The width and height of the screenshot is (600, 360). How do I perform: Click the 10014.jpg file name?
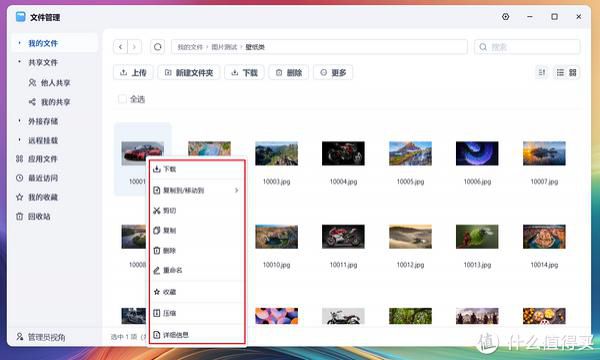544,265
